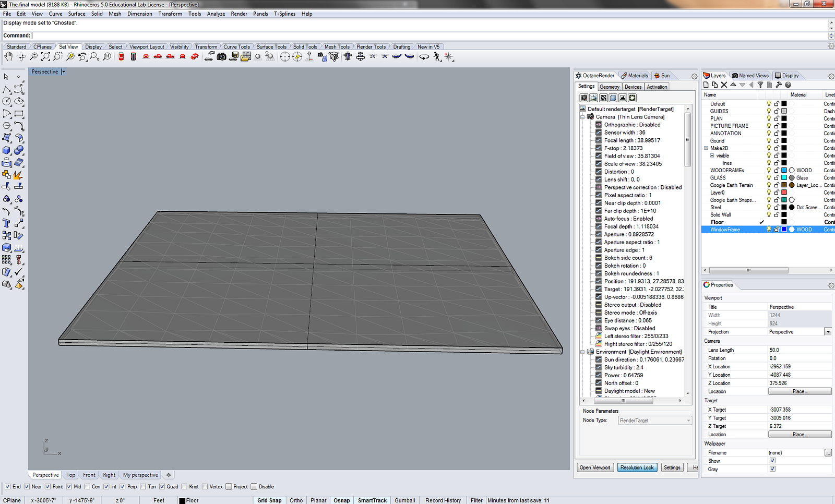Delete layer using the X icon
The height and width of the screenshot is (504, 835).
click(x=724, y=85)
